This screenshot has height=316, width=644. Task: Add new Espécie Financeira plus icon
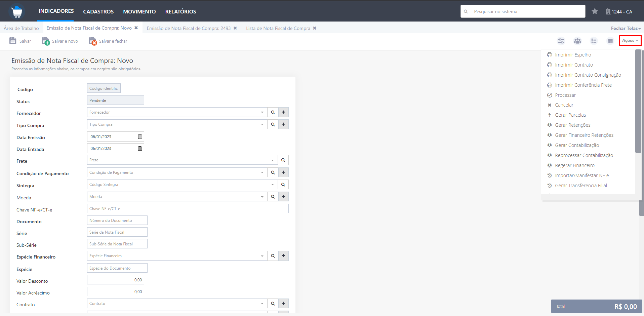pyautogui.click(x=283, y=256)
